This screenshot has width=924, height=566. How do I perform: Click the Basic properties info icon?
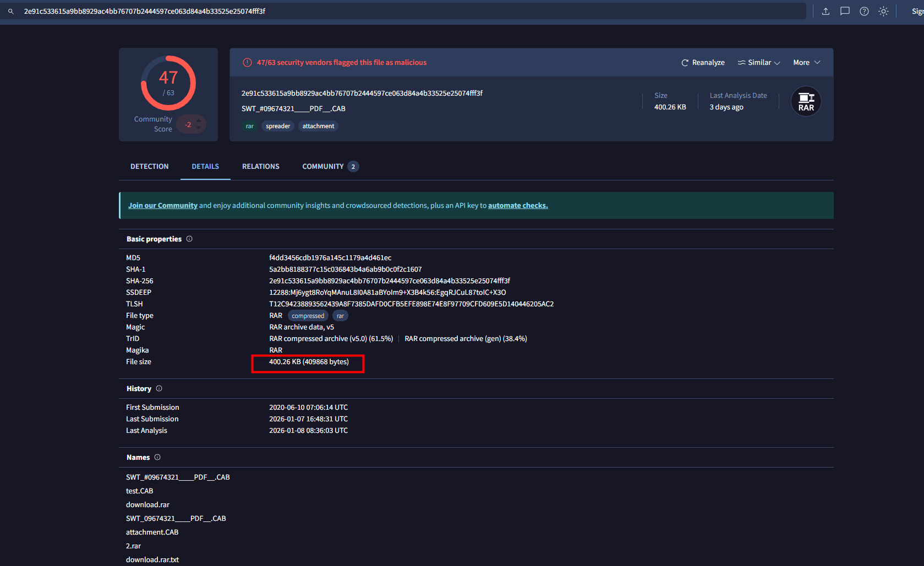[x=189, y=239]
